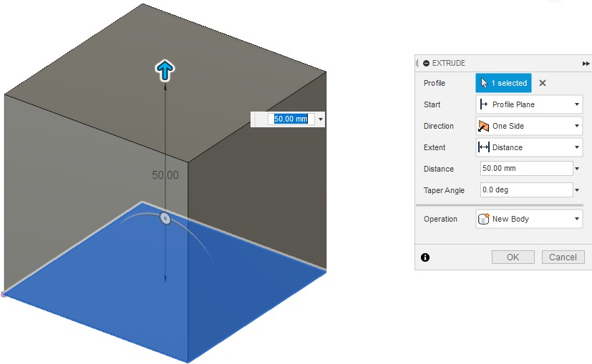Expand the Taper Angle field's dropdown arrow

click(577, 190)
